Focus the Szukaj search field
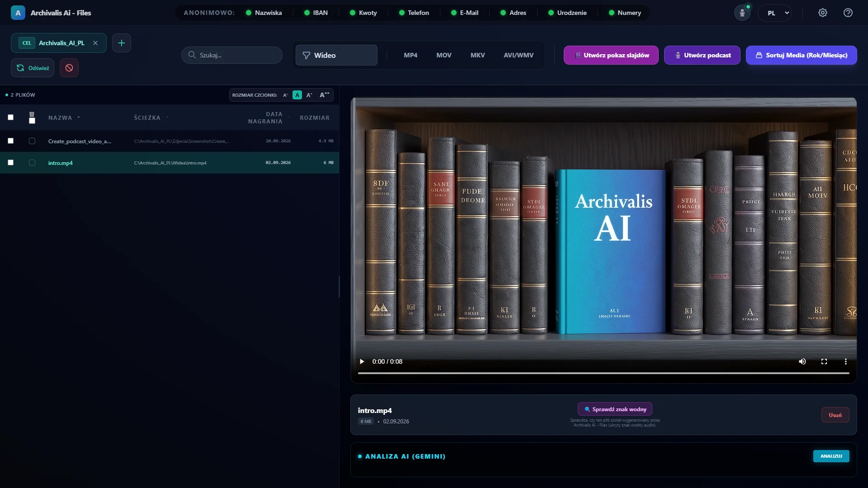Image resolution: width=868 pixels, height=488 pixels. click(x=232, y=55)
